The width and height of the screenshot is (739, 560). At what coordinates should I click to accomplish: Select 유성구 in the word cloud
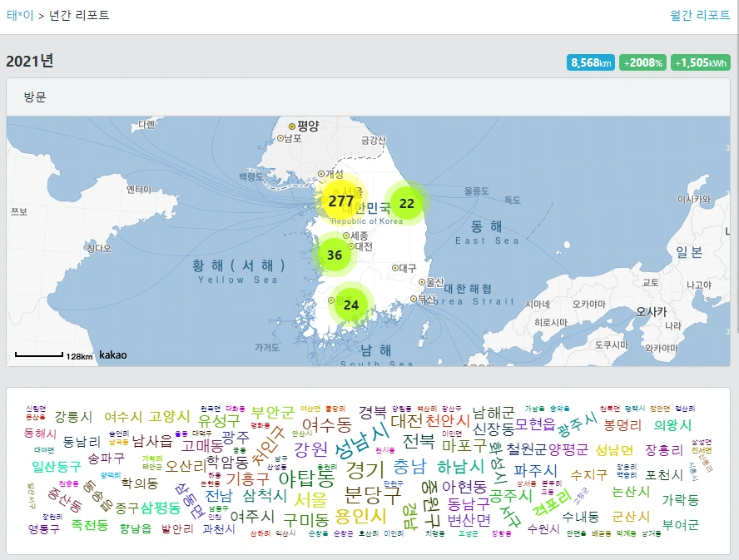pyautogui.click(x=219, y=420)
